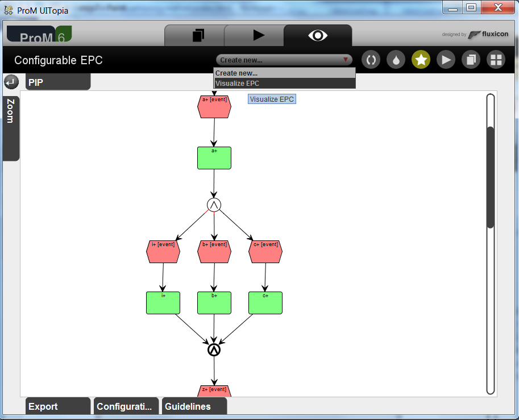Screen dimensions: 519x420
Task: Select the Views tab with eye icon
Action: tap(318, 35)
